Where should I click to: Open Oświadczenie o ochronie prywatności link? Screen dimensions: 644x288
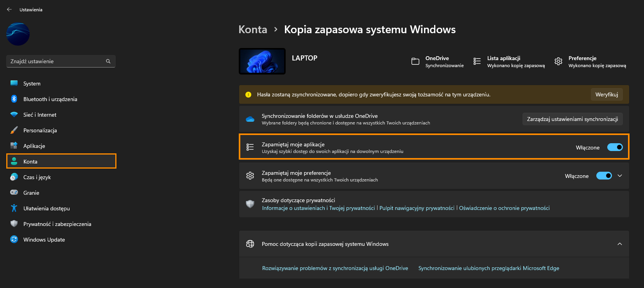504,208
